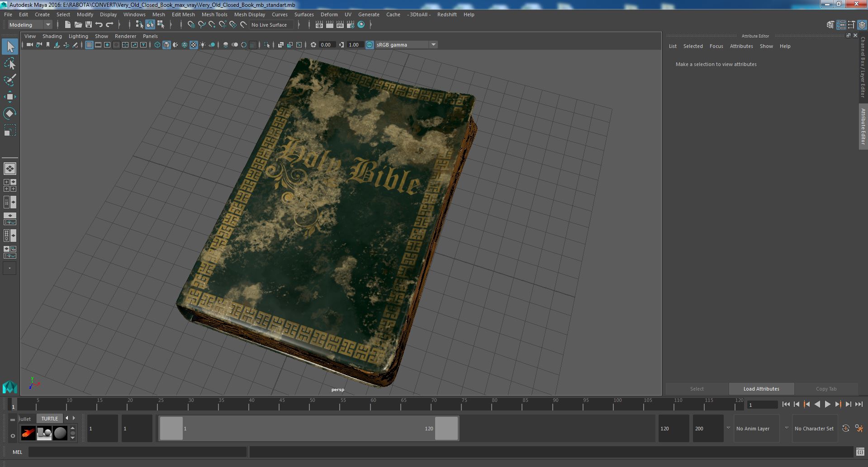
Task: Activate the Rotate tool
Action: (10, 113)
